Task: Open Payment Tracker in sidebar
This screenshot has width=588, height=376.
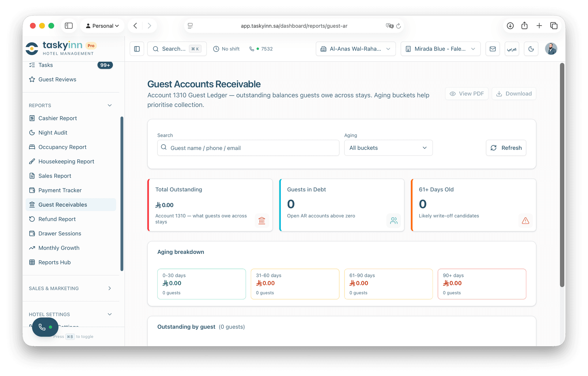Action: click(x=60, y=190)
